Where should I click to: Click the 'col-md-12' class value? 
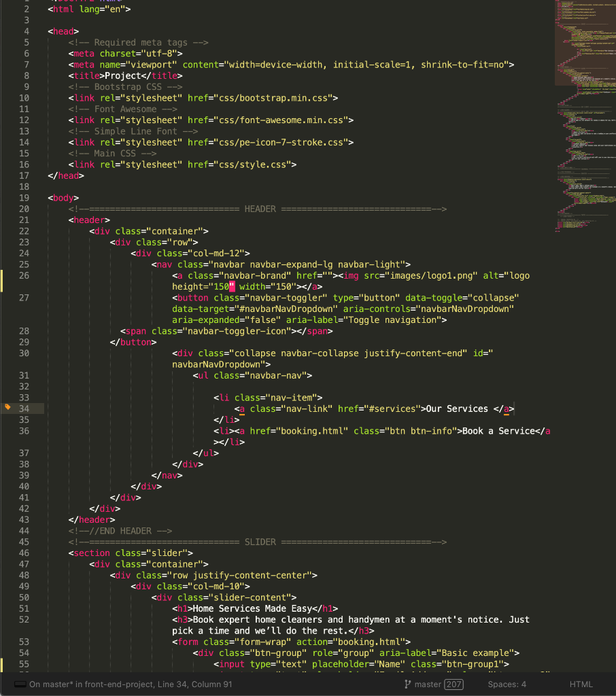216,254
